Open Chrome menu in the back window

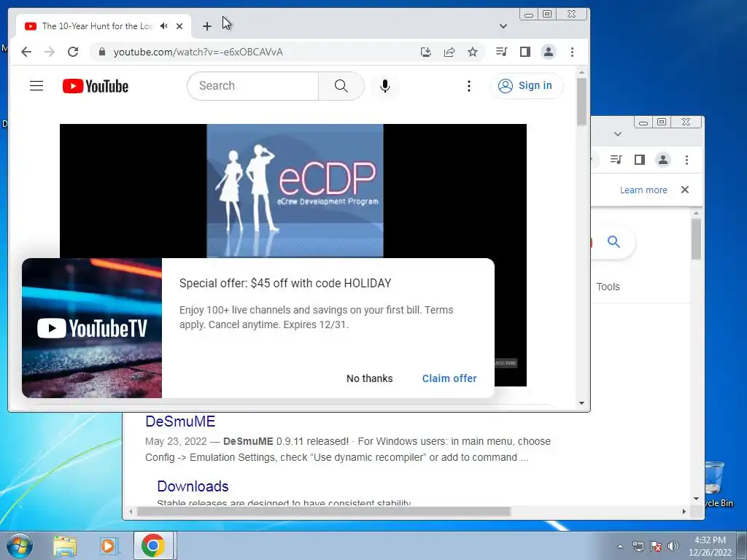click(x=686, y=160)
